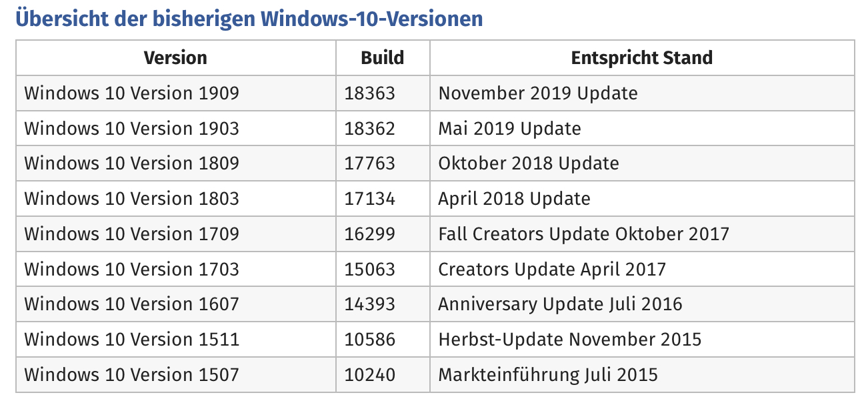This screenshot has width=868, height=399.
Task: Select the Version column header
Action: (x=176, y=57)
